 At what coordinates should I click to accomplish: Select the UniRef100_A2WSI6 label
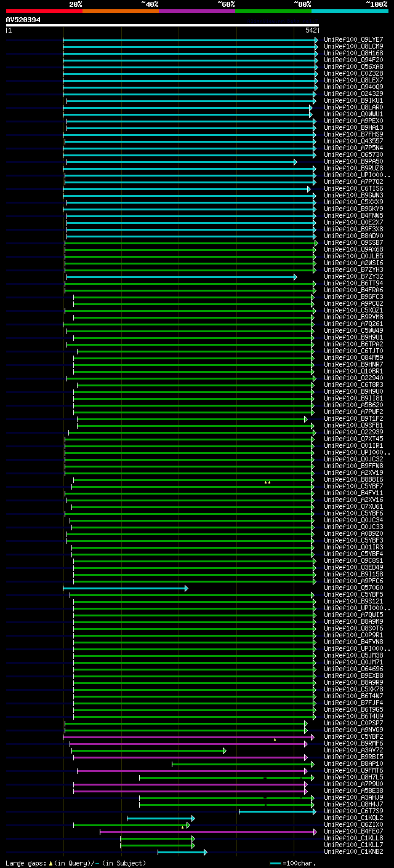point(353,263)
